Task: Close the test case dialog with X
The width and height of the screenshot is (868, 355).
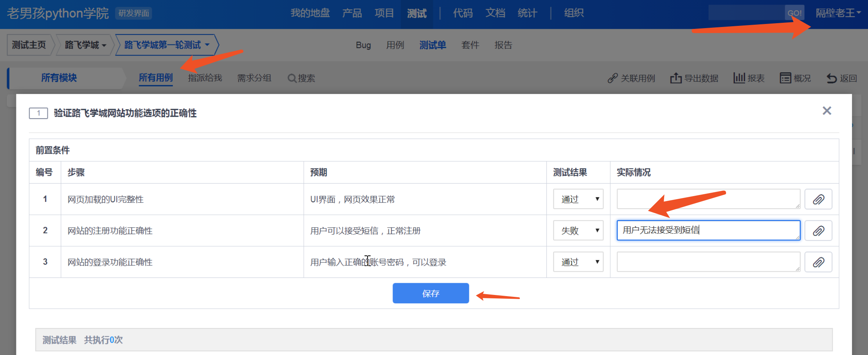Action: [x=827, y=111]
